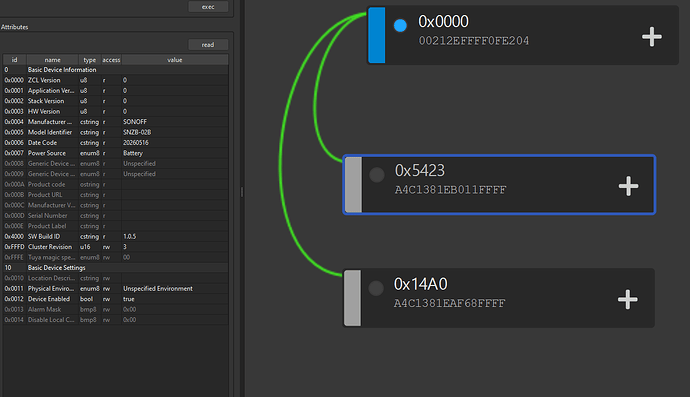Select Basic Device Information group row
The height and width of the screenshot is (397, 690).
click(116, 70)
